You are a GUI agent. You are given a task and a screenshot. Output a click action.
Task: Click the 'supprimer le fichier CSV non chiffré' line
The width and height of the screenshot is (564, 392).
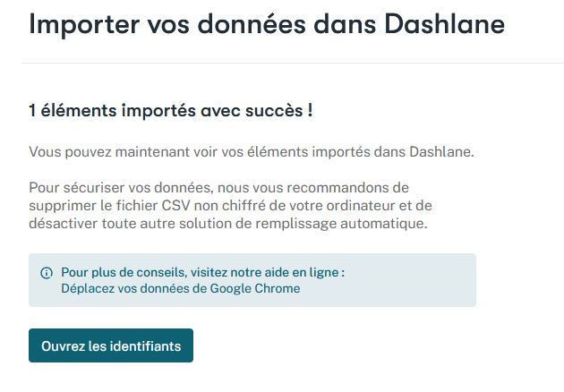(x=230, y=206)
